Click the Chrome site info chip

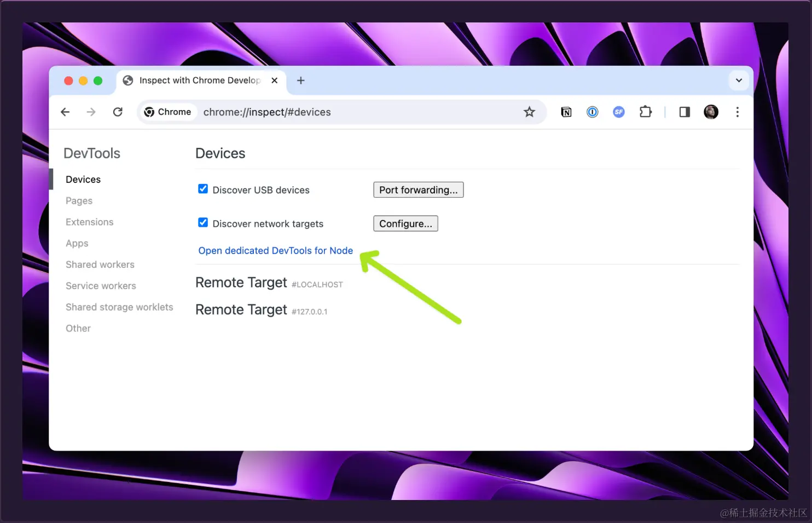point(167,112)
